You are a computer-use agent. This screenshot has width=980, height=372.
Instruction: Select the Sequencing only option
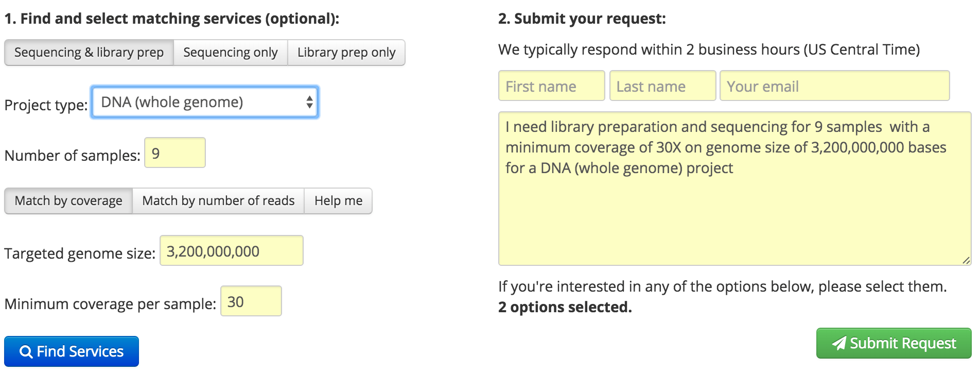pos(231,52)
